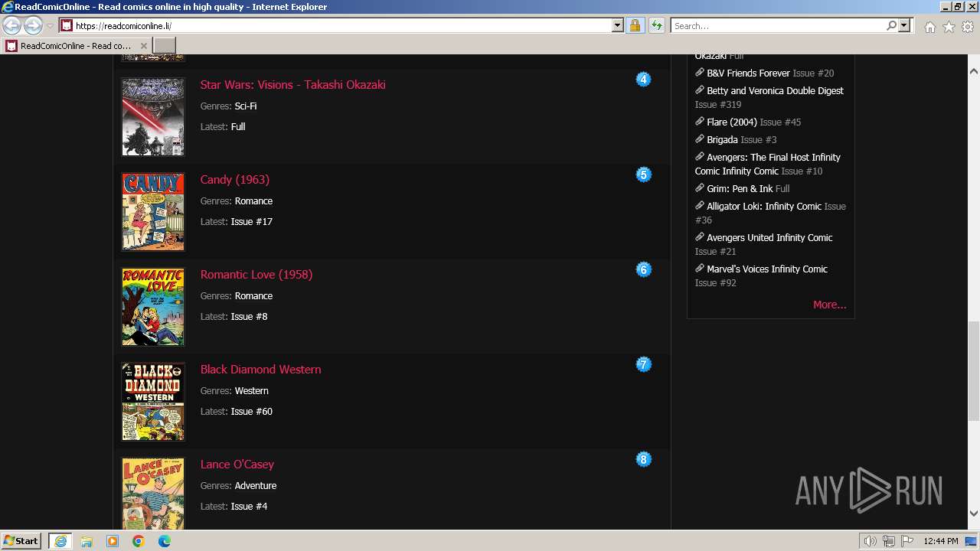Click the refresh page icon
The image size is (980, 551).
pos(656,25)
